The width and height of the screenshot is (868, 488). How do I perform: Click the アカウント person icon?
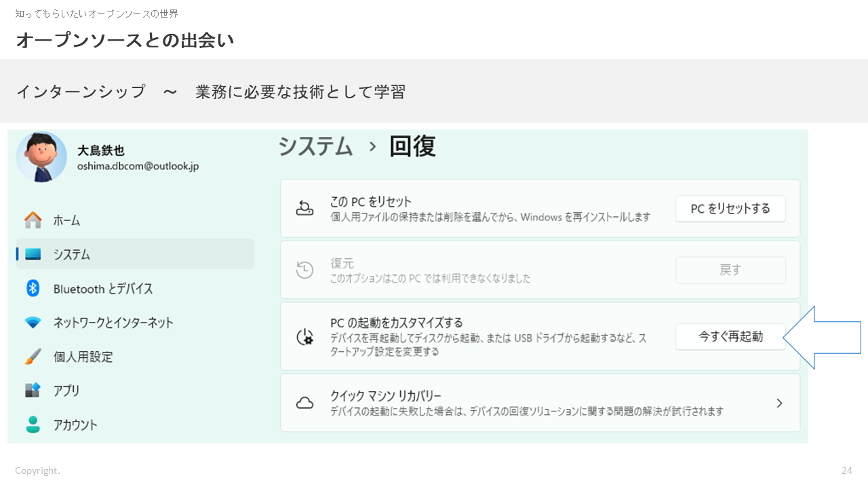(33, 425)
